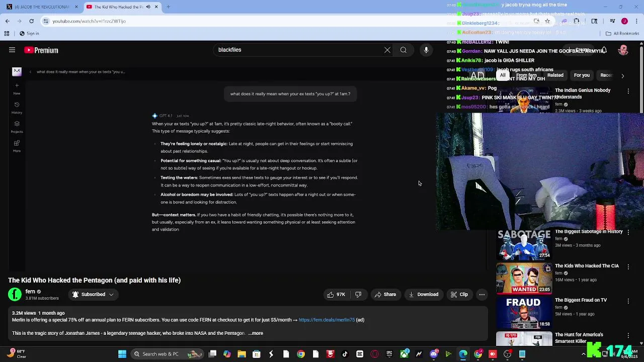Open options for Biggest Fraud on TV
Image resolution: width=644 pixels, height=362 pixels.
[x=628, y=301]
